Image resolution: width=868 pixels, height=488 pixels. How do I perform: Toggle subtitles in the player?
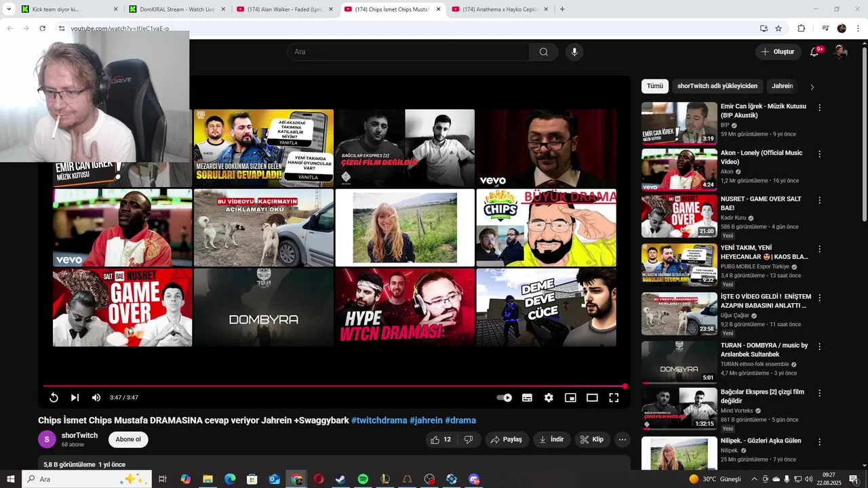(x=527, y=398)
